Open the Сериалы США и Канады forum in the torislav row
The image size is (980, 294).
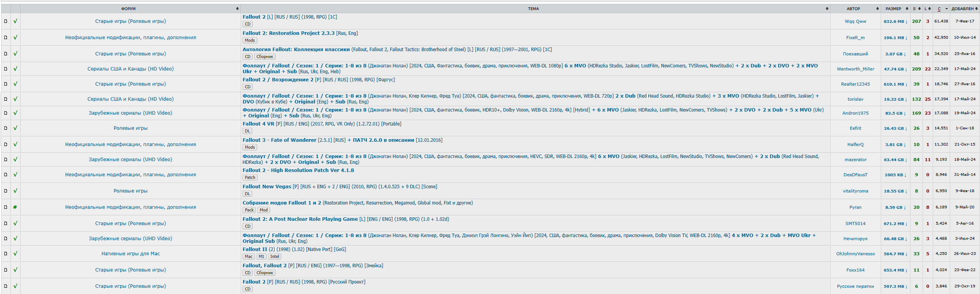130,99
